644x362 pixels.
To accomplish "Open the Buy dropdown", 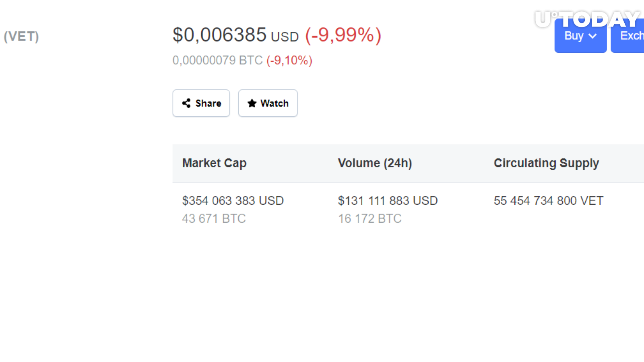I will 580,36.
